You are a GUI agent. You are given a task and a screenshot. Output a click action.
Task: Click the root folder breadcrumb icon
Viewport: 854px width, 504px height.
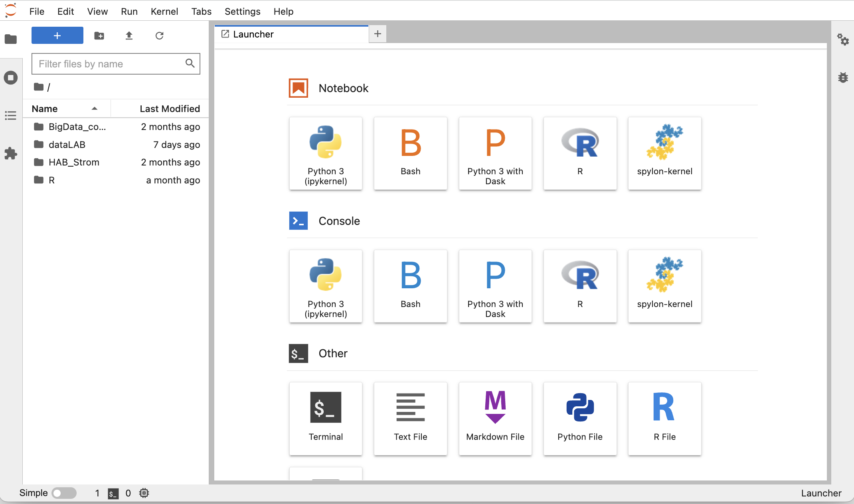(39, 87)
